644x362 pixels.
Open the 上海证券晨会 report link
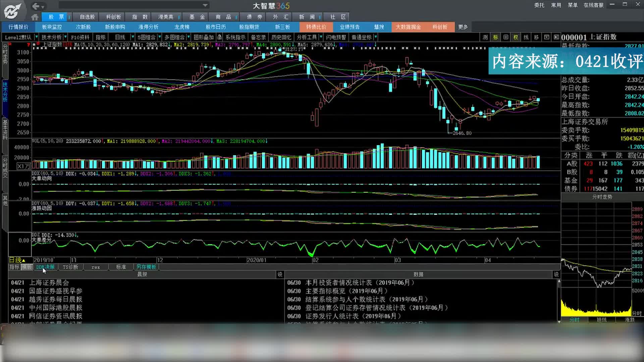(49, 283)
